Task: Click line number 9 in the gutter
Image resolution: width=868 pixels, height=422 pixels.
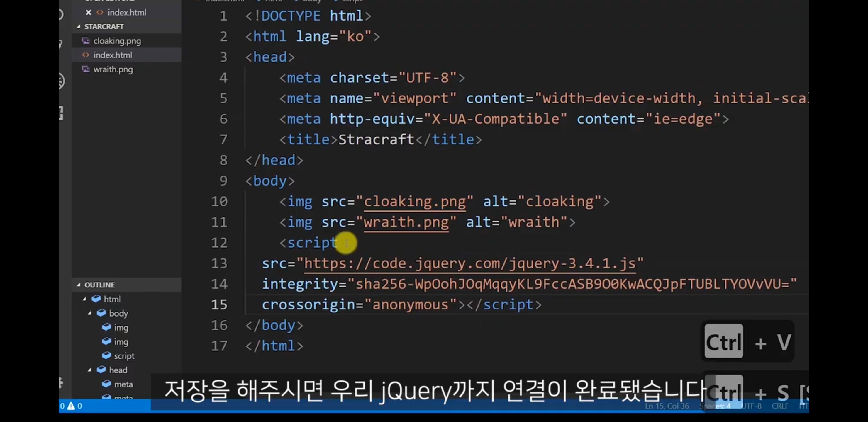Action: (223, 181)
